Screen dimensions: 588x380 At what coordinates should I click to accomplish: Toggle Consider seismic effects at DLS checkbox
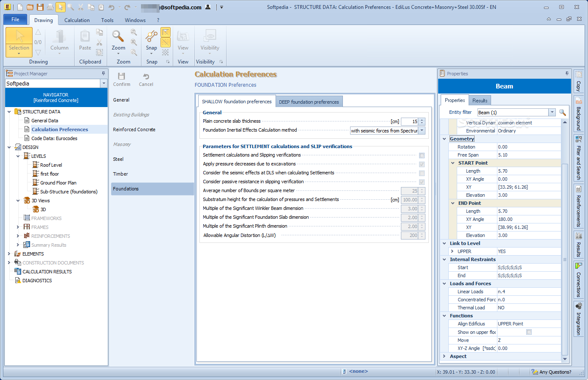(x=422, y=173)
